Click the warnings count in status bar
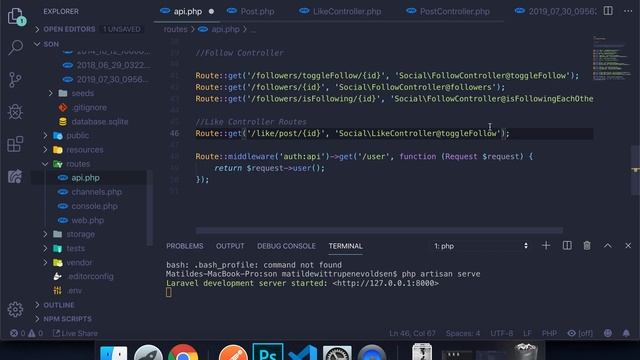This screenshot has height=360, width=640. point(36,333)
